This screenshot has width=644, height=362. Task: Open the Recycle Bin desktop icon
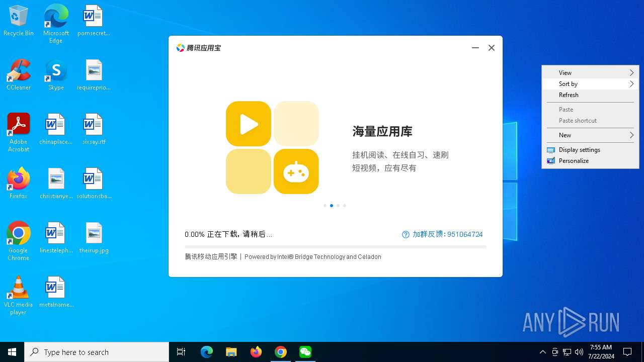click(x=19, y=21)
